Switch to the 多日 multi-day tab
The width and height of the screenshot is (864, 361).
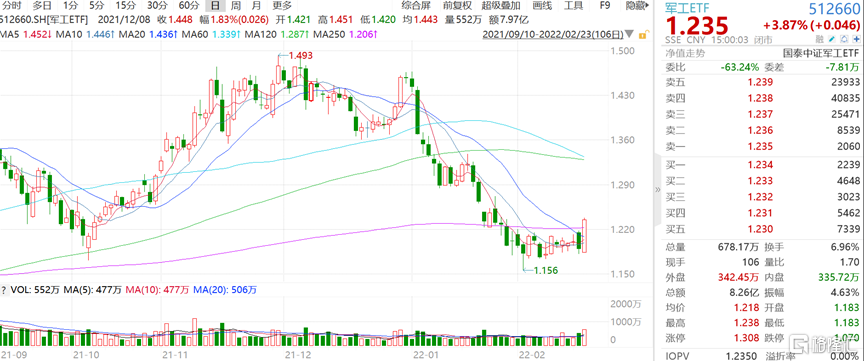42,7
